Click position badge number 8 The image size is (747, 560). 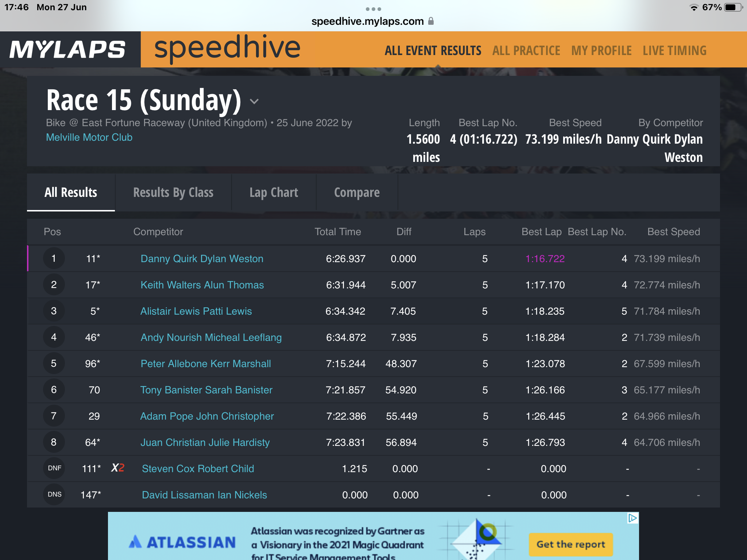(x=54, y=442)
